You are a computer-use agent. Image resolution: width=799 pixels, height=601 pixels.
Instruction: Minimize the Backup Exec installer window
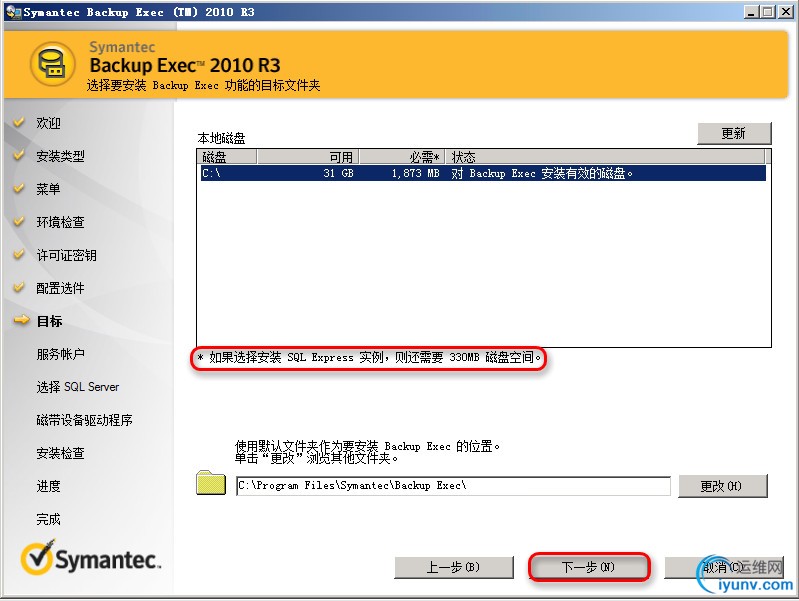coord(750,12)
